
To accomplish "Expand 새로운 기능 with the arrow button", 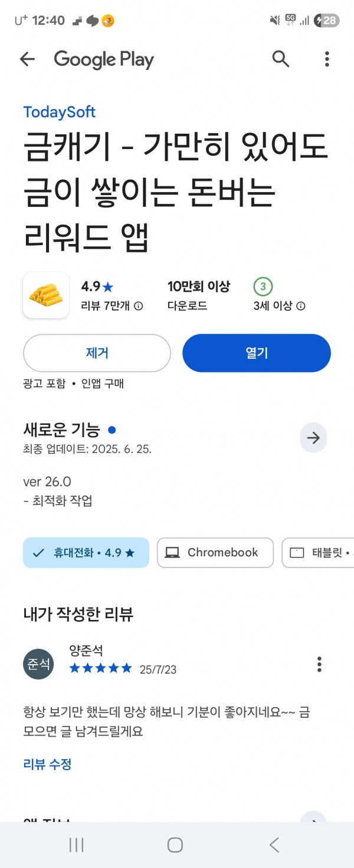I will [313, 438].
